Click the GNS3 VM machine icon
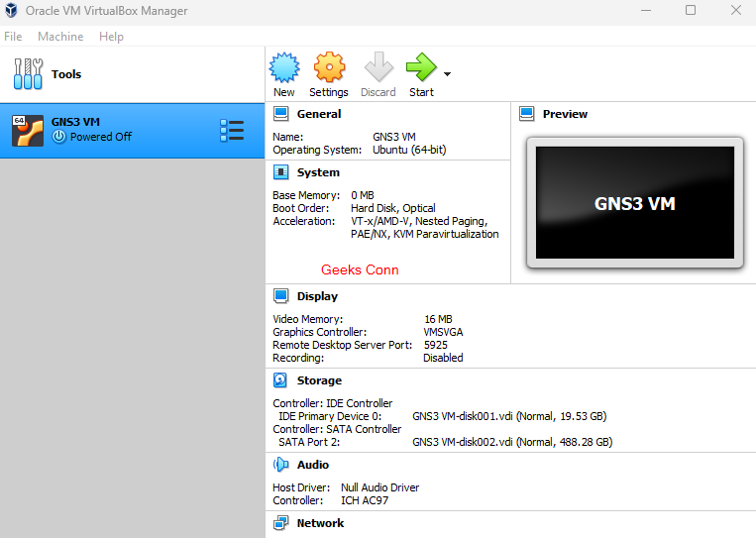756x538 pixels. click(x=28, y=130)
